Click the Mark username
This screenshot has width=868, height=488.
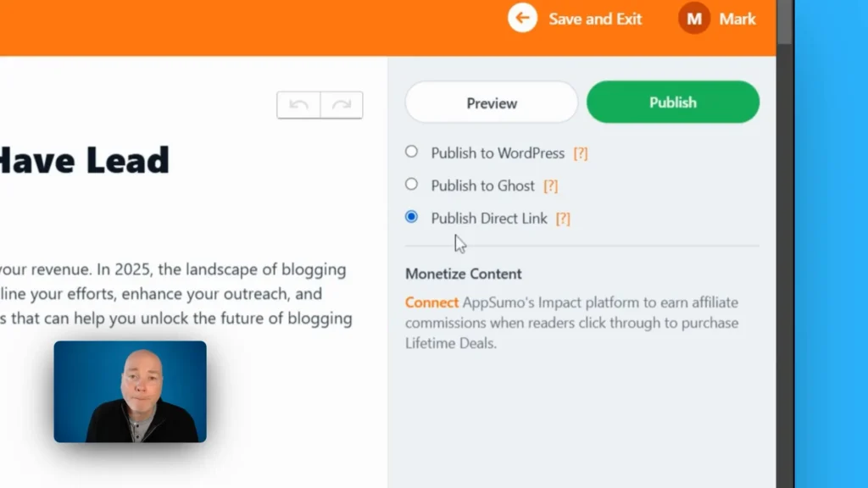pos(737,19)
